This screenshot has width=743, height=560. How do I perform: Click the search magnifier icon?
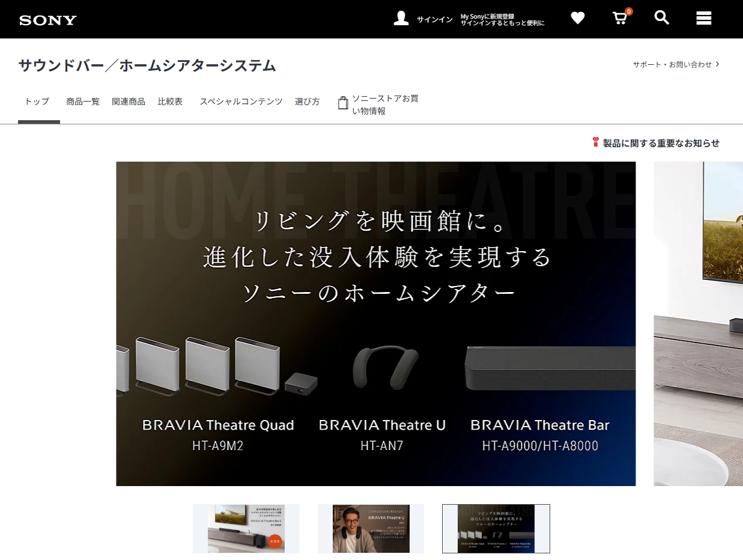(x=661, y=18)
